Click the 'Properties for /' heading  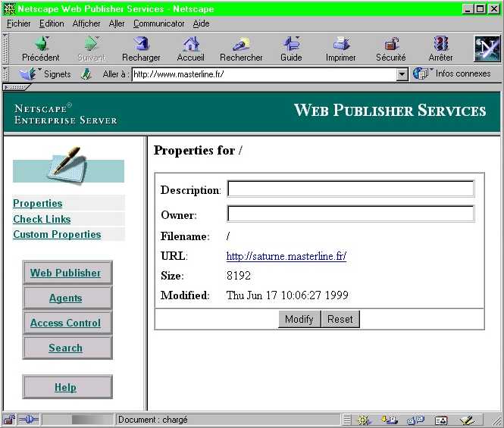[x=198, y=151]
